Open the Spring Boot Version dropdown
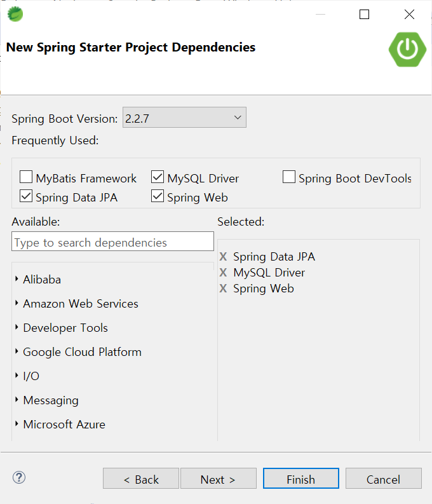Viewport: 432px width, 504px height. coord(184,118)
